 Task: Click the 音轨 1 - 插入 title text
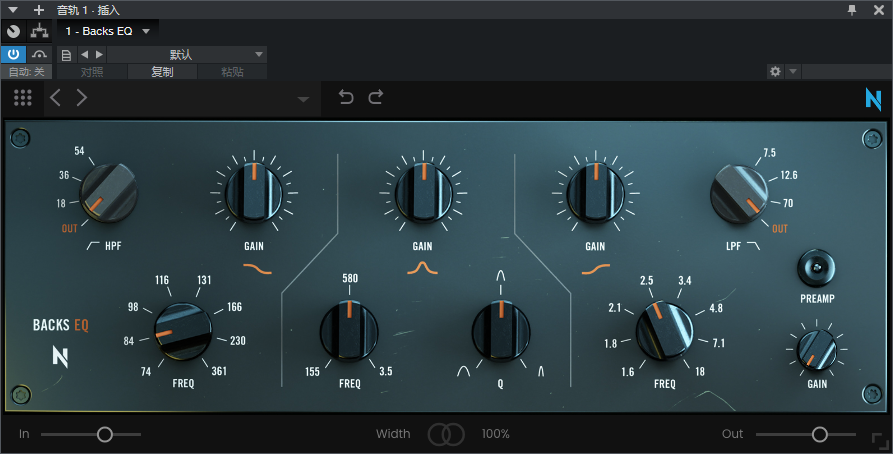(88, 10)
